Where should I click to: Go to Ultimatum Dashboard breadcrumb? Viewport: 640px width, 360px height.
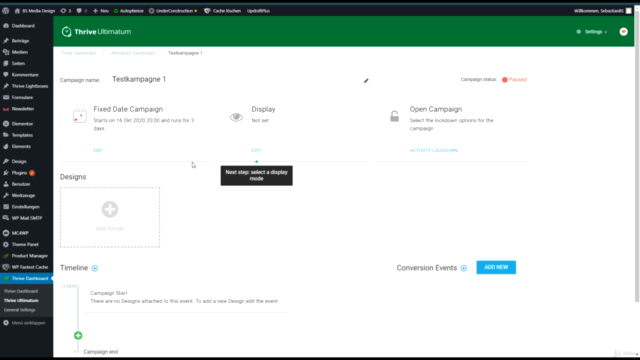tap(132, 53)
